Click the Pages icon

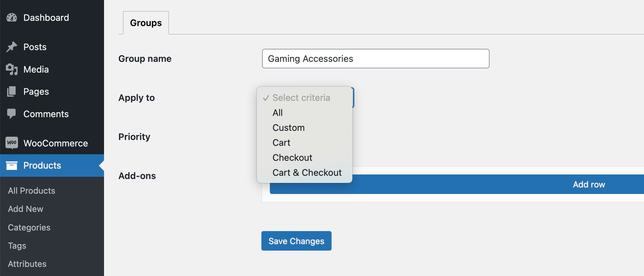11,91
